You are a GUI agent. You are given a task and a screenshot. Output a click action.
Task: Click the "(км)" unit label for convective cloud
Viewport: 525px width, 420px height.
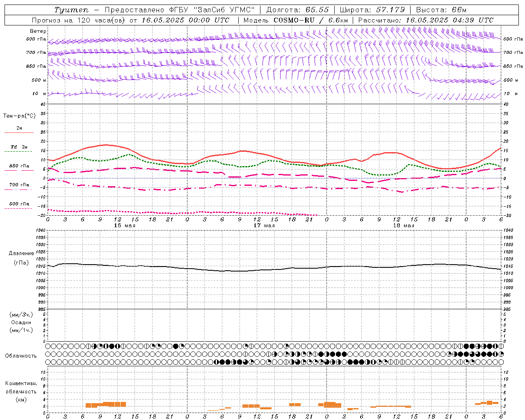click(21, 399)
